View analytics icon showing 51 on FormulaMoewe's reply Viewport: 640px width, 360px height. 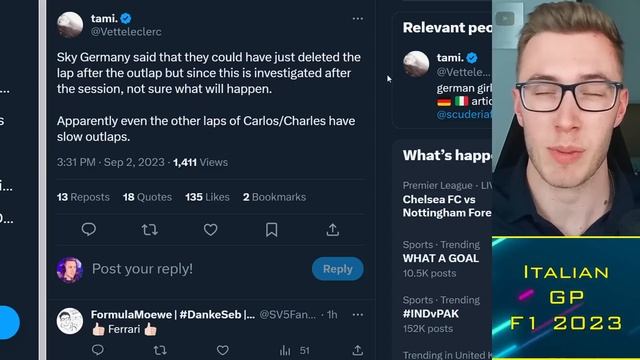point(285,350)
